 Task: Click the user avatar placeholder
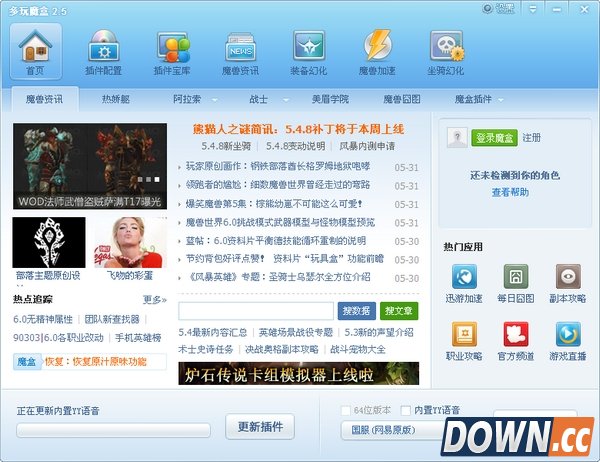(457, 137)
